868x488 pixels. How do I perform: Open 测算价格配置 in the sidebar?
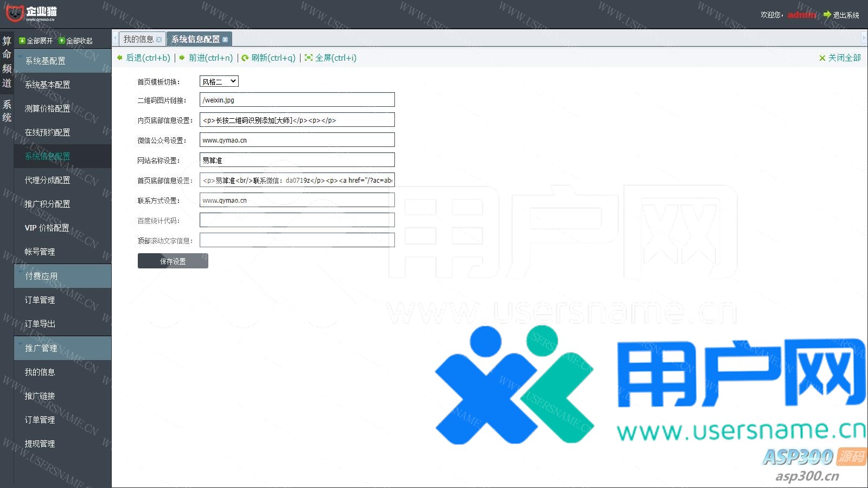coord(47,108)
